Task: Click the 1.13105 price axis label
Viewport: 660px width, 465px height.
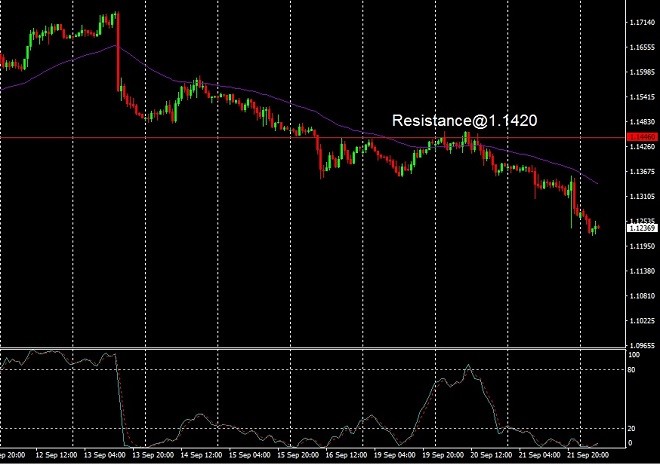Action: 642,197
